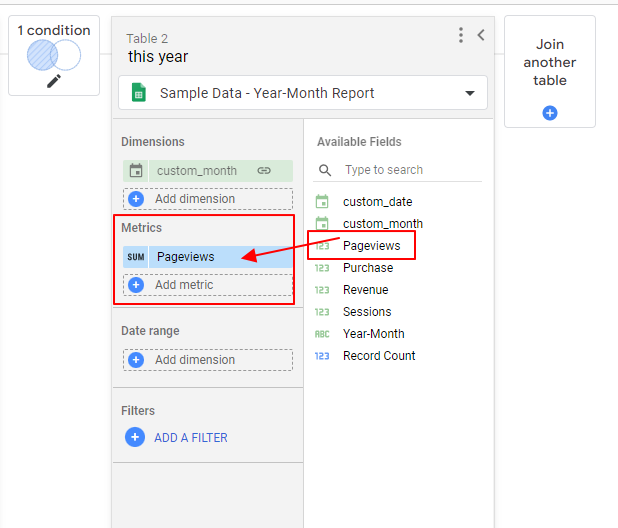Image resolution: width=618 pixels, height=528 pixels.
Task: Click the SUM aggregation badge on Pageviews
Action: [x=136, y=257]
